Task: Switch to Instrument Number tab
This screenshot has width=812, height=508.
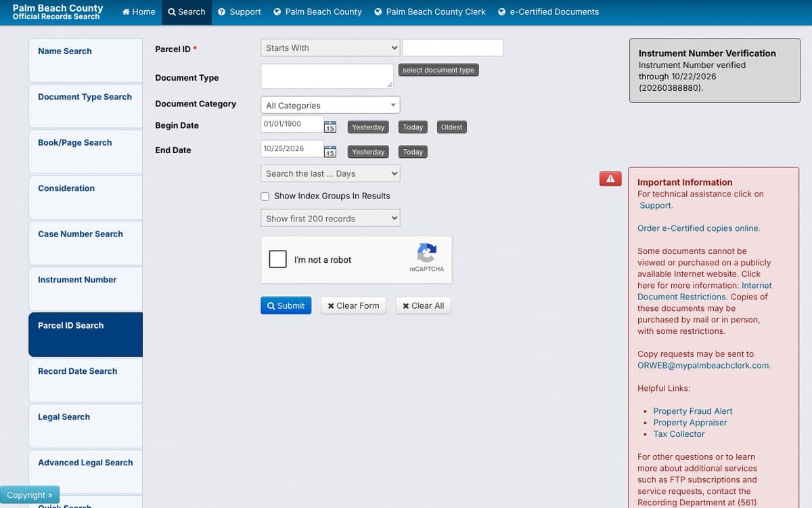Action: coord(85,289)
